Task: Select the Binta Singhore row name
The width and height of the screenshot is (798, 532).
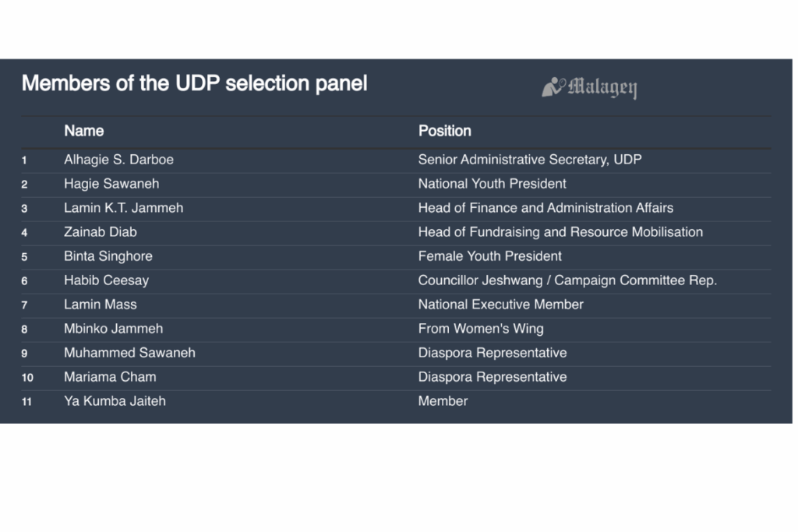Action: point(108,256)
